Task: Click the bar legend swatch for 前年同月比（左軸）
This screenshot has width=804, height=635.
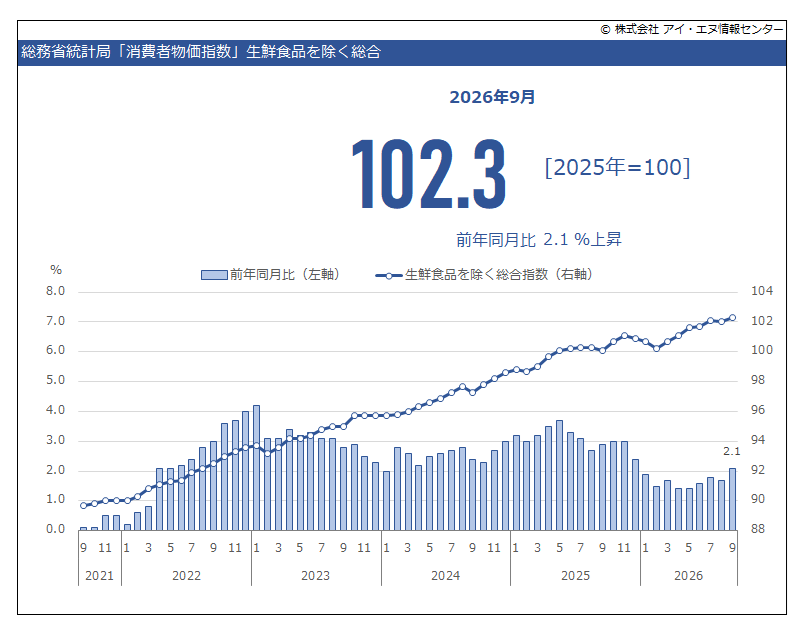Action: pos(214,275)
